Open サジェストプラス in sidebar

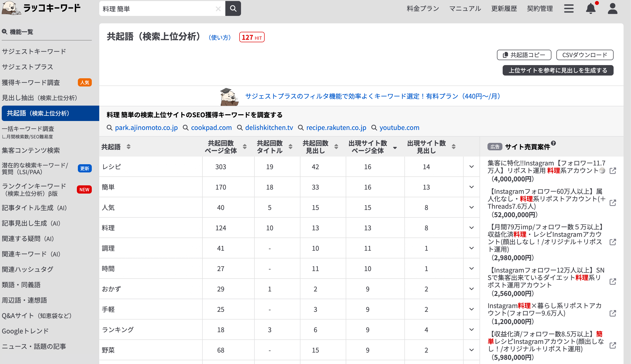click(x=28, y=67)
